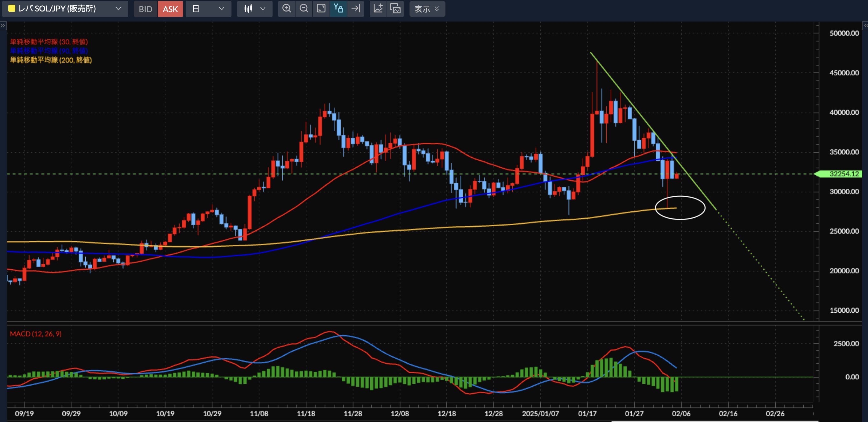Click the 09/19 date axis label

click(24, 414)
